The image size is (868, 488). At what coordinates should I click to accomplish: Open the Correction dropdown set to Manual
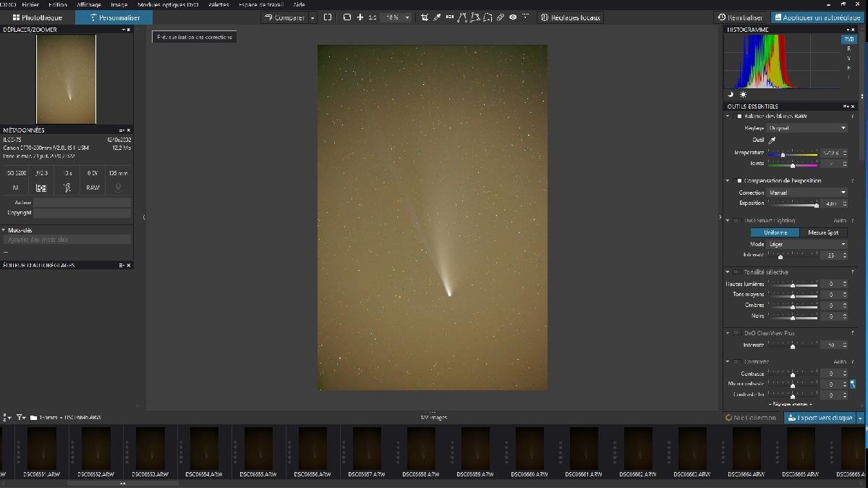(807, 192)
